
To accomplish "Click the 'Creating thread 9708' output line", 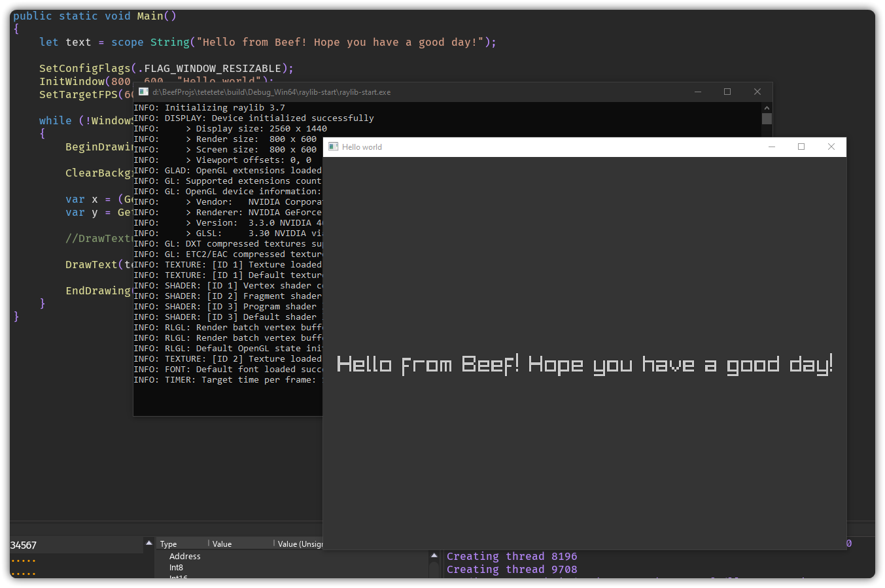I will click(x=512, y=570).
